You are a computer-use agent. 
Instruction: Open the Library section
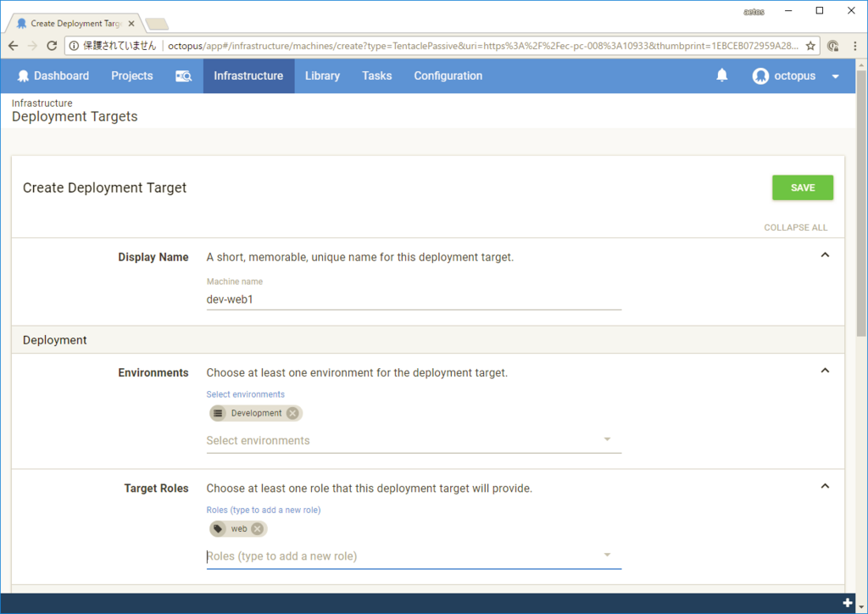(x=322, y=75)
